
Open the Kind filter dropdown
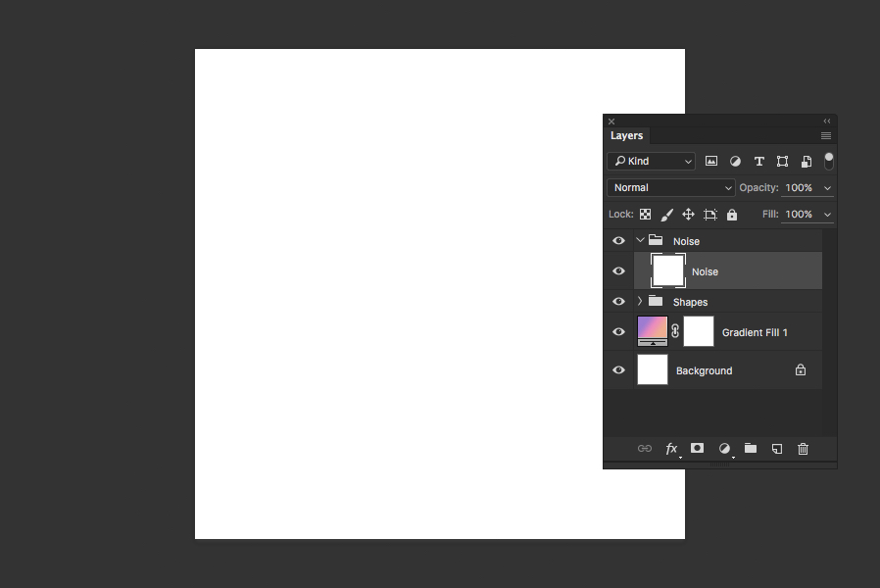[651, 161]
